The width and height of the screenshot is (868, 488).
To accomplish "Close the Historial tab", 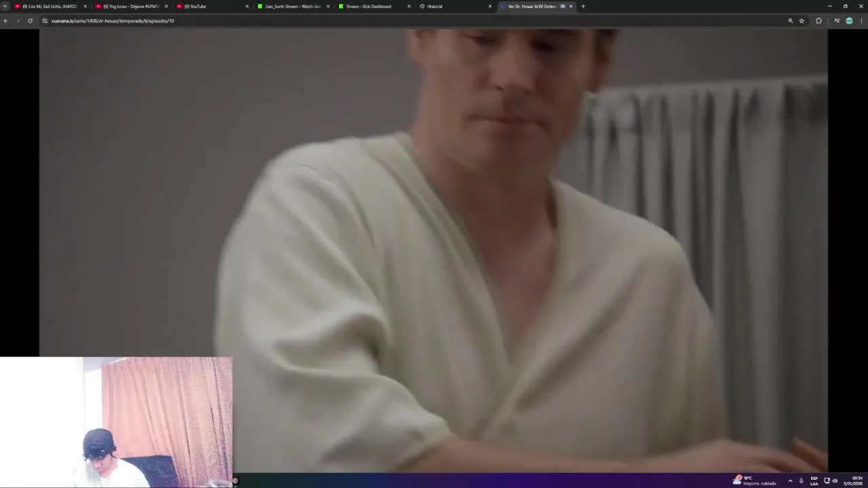I will tap(490, 6).
